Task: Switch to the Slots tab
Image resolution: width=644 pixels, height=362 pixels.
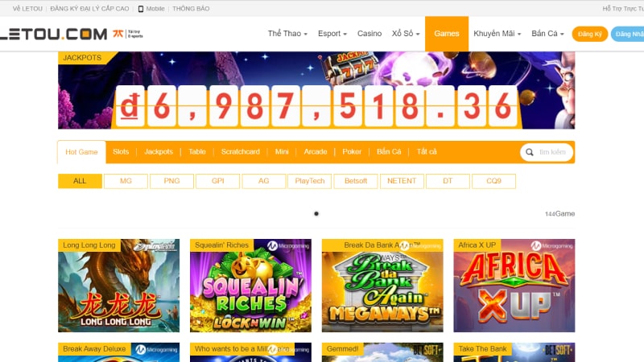Action: click(121, 152)
